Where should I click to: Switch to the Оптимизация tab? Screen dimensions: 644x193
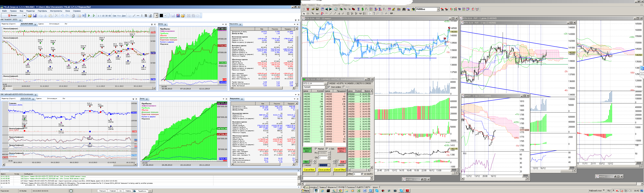(x=54, y=24)
